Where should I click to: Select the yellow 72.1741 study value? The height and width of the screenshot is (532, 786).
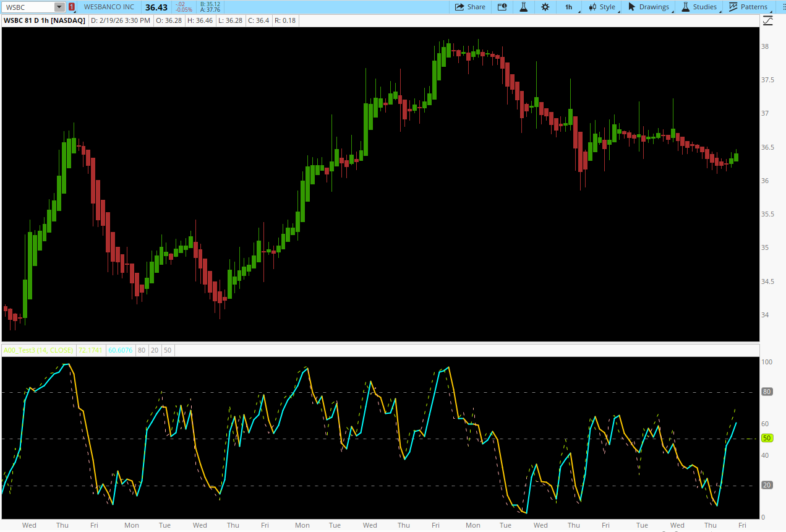(90, 350)
